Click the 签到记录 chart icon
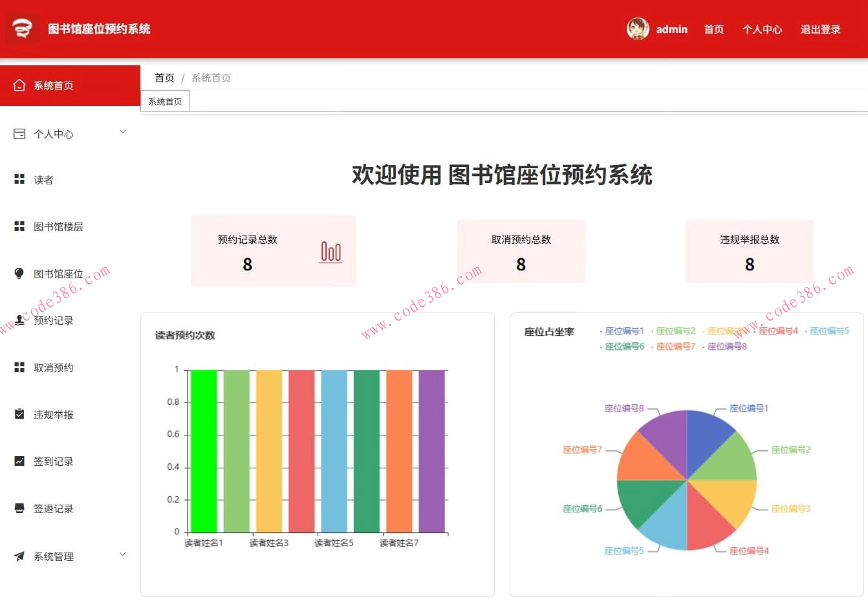Image resolution: width=868 pixels, height=603 pixels. coord(19,461)
